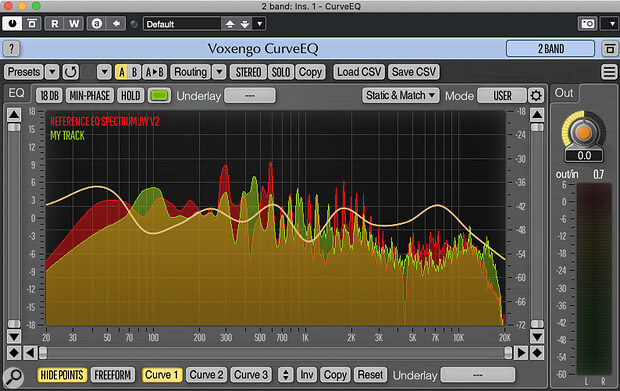Viewport: 620px width, 391px height.
Task: Expand the Routing dropdown arrow
Action: [219, 72]
